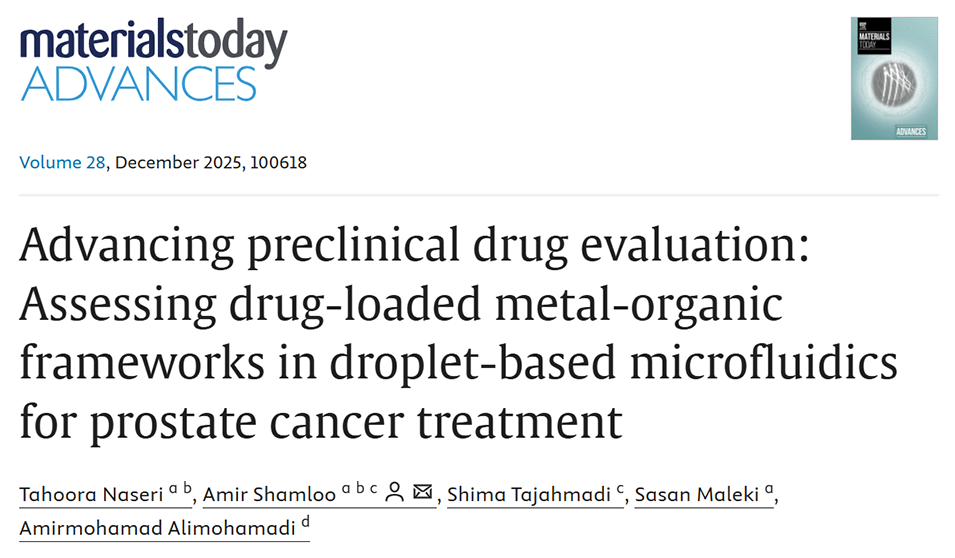Click the author profile person icon
The image size is (955, 558).
(394, 492)
